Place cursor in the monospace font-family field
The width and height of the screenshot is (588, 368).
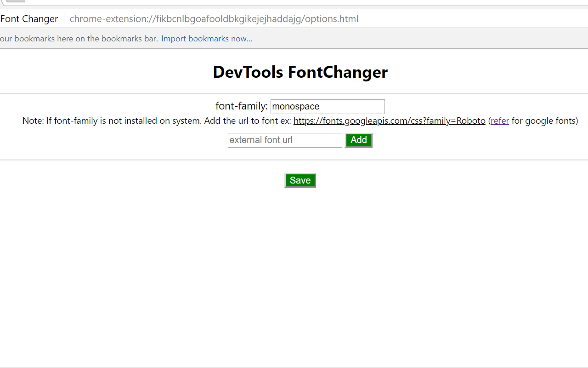pos(327,106)
